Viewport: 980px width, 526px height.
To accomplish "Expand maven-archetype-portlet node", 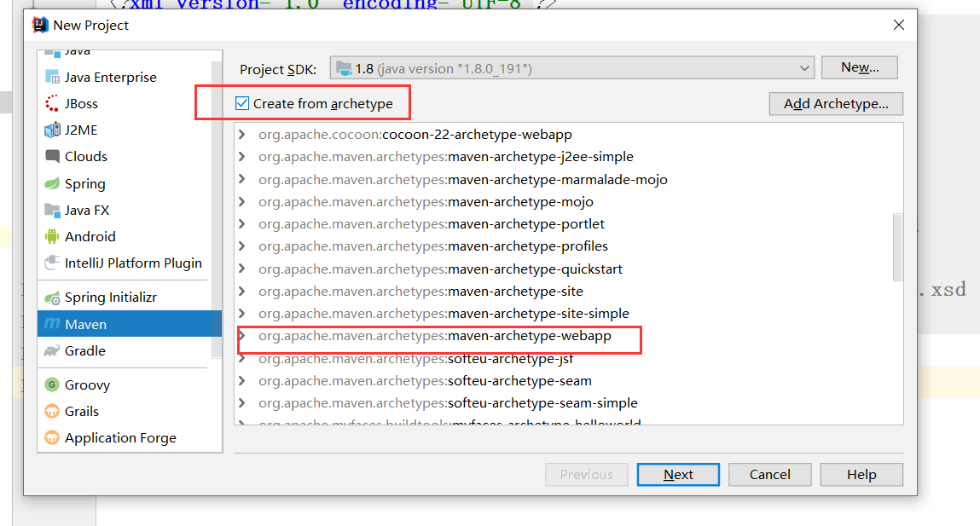I will (242, 223).
